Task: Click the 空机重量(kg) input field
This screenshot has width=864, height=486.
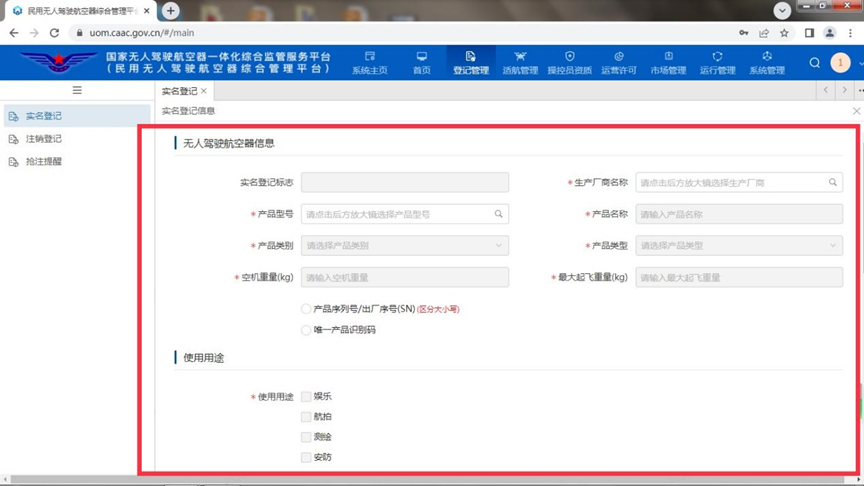Action: click(405, 278)
